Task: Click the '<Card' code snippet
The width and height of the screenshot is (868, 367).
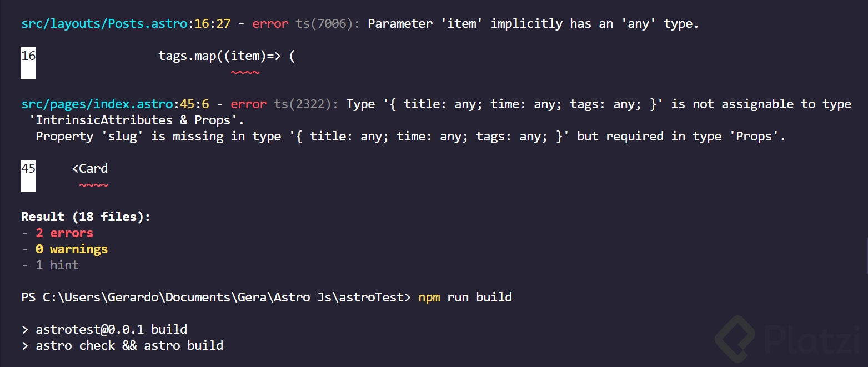Action: pyautogui.click(x=90, y=169)
